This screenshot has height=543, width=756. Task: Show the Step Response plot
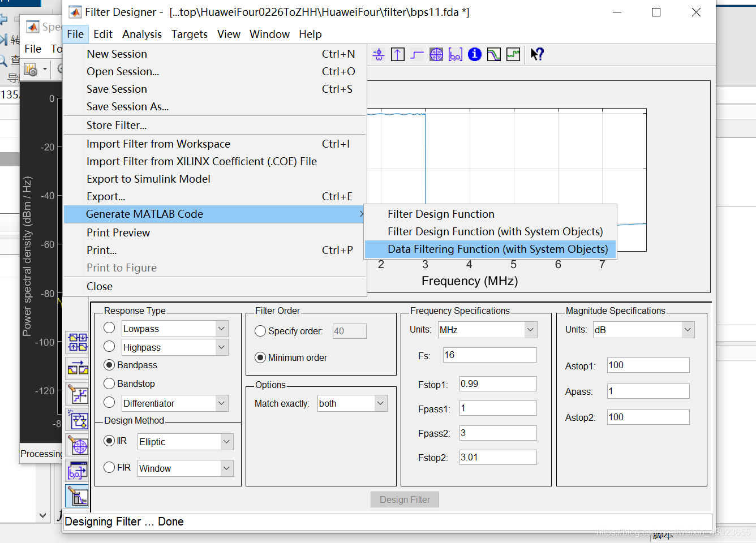pos(417,54)
